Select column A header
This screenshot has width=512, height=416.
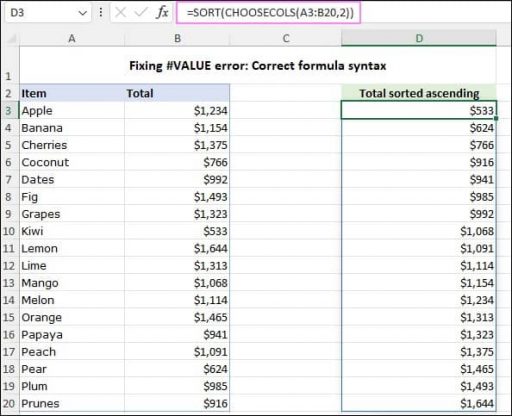(x=72, y=39)
